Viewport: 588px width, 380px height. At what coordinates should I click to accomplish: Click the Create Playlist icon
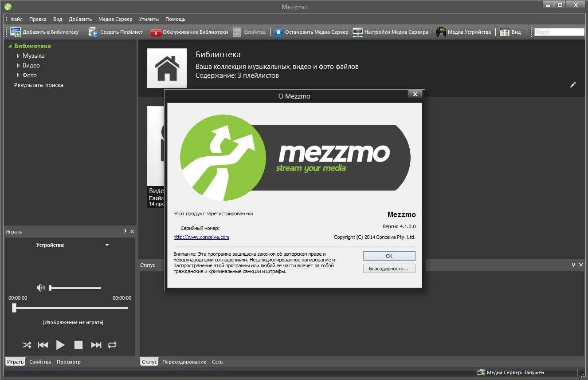pos(93,32)
